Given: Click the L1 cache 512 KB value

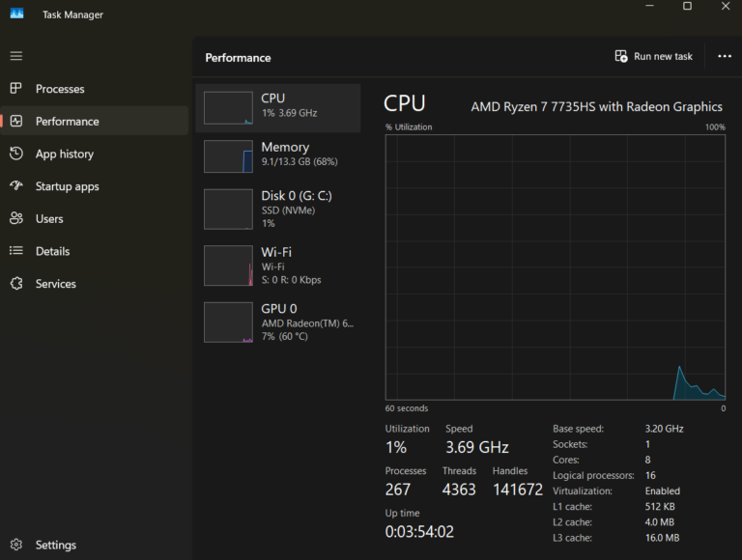Looking at the screenshot, I should [660, 507].
